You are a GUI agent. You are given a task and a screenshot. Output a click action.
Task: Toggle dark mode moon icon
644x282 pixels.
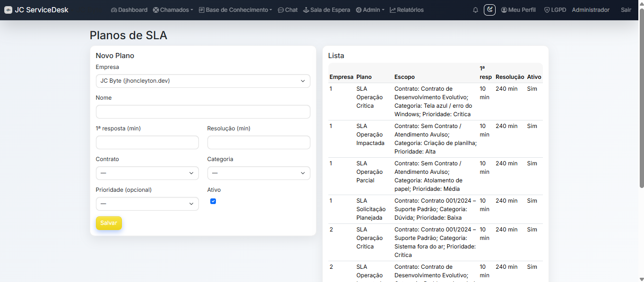click(x=489, y=10)
